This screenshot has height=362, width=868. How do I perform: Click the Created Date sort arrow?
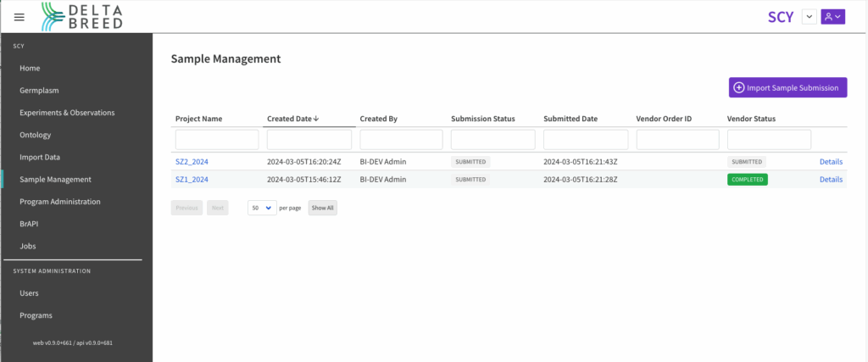(x=316, y=119)
